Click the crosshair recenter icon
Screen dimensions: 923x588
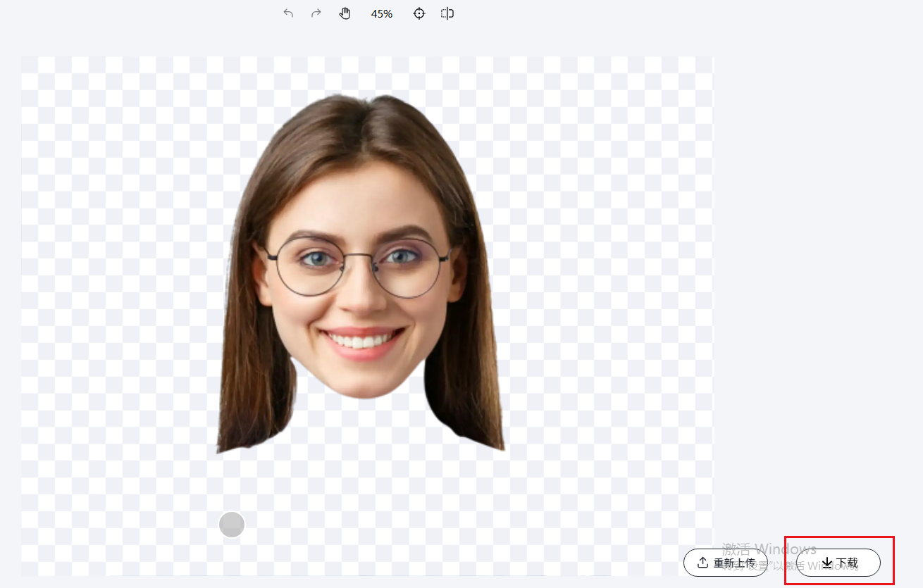pyautogui.click(x=419, y=13)
